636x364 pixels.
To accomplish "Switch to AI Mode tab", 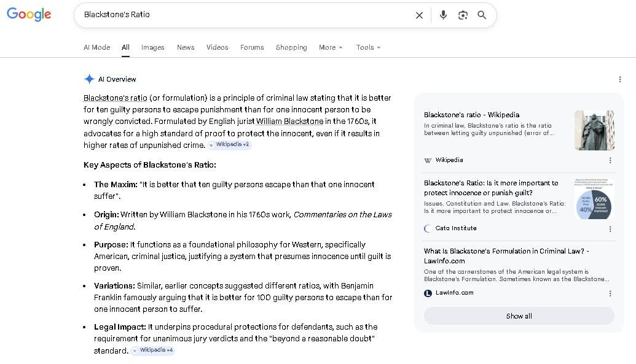I will point(97,47).
